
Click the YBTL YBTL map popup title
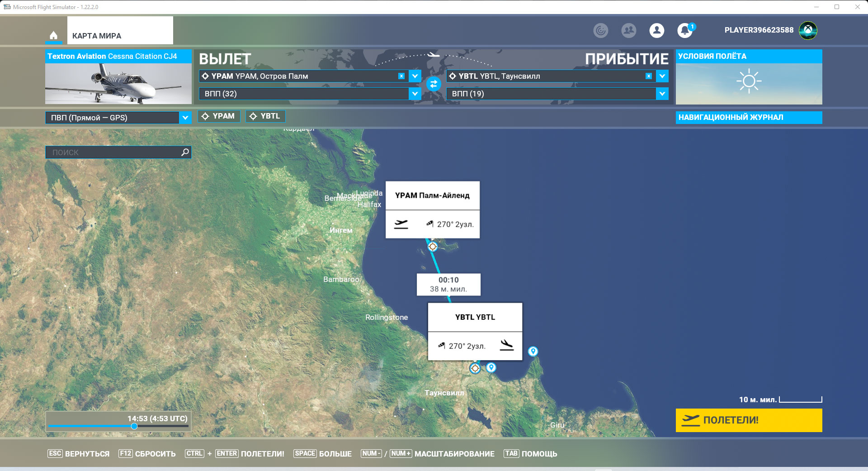point(475,317)
